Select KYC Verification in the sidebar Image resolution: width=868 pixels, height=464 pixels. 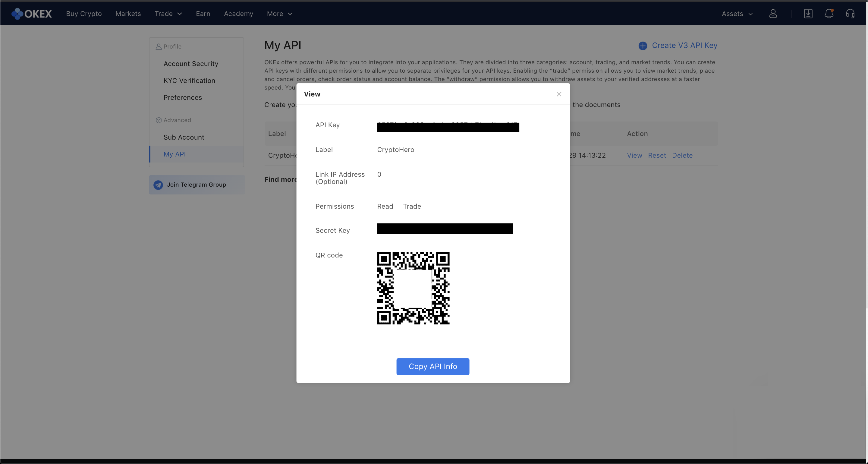189,80
